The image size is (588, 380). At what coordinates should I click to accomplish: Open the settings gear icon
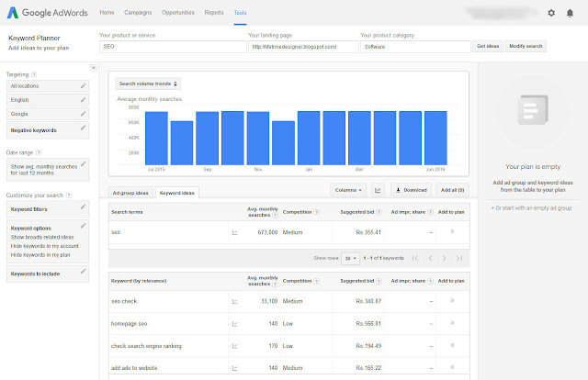[551, 13]
